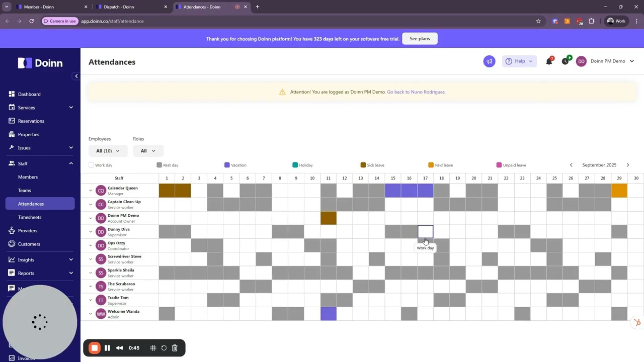The width and height of the screenshot is (644, 362).
Task: Restart the recording
Action: click(164, 348)
